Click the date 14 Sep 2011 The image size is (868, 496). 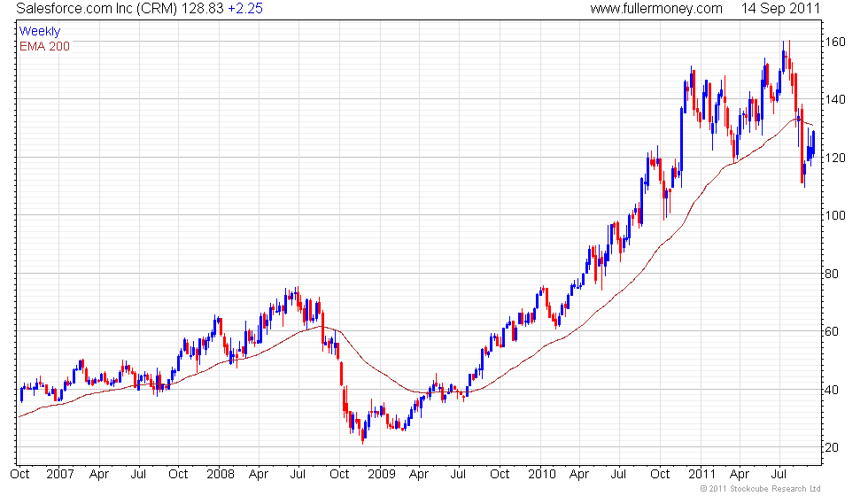(x=780, y=9)
